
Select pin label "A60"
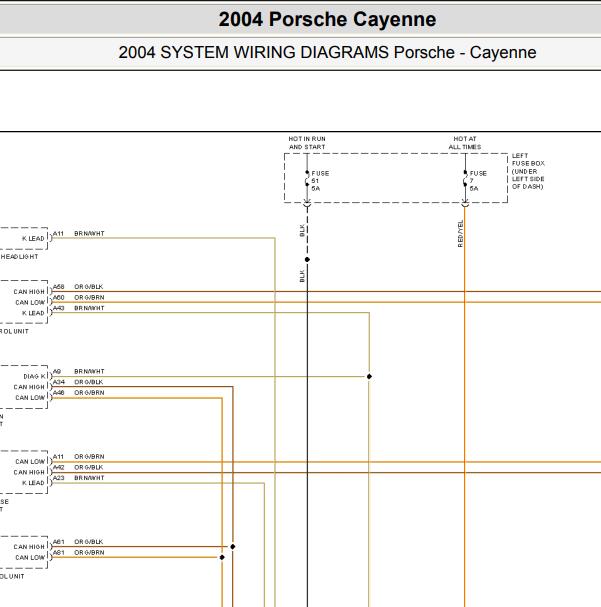pyautogui.click(x=58, y=297)
